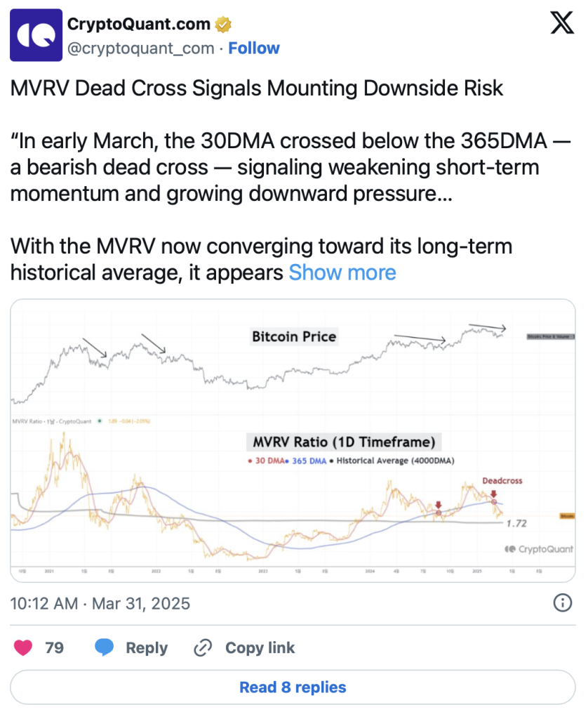Screen dimensions: 588x719
Task: Open the CryptoQuant.com display name
Action: (x=138, y=25)
